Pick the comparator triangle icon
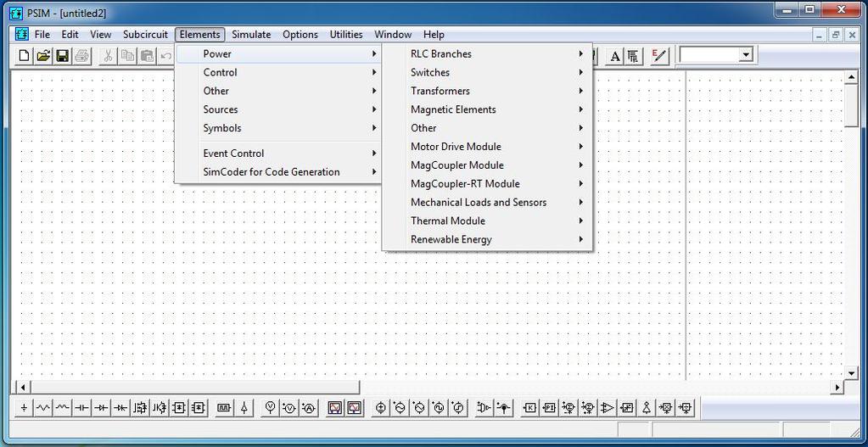This screenshot has height=447, width=868. pos(608,408)
